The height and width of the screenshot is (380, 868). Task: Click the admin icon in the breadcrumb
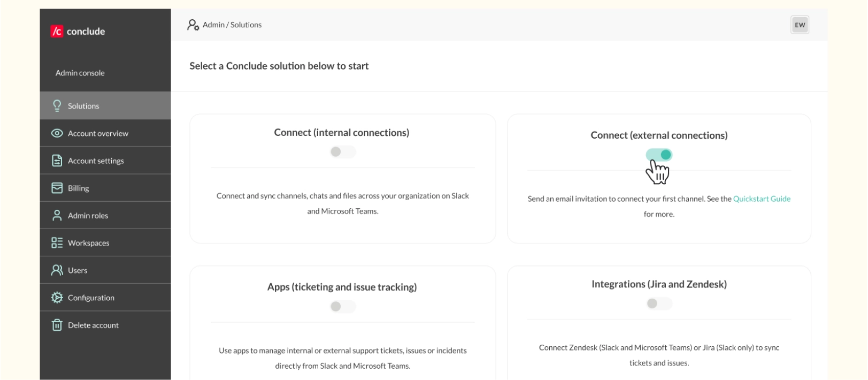pos(193,25)
